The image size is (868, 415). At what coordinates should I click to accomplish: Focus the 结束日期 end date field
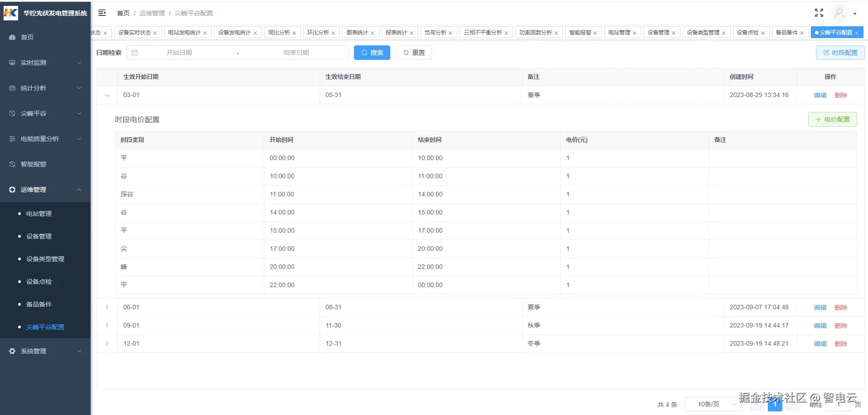tap(296, 53)
